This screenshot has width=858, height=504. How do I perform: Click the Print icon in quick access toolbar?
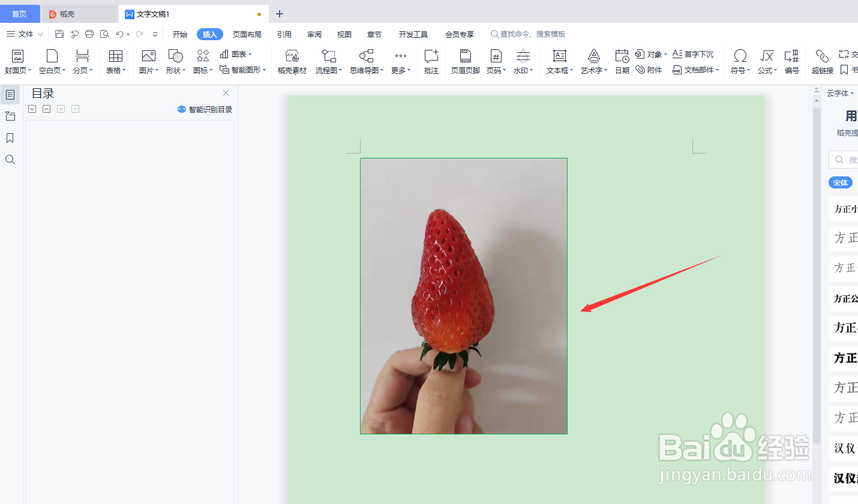[x=89, y=34]
